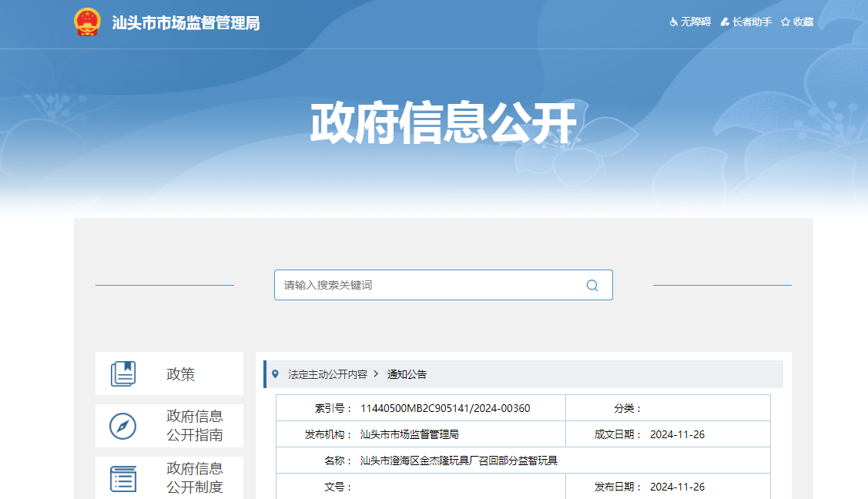The height and width of the screenshot is (499, 868).
Task: Click the compass guide icon
Action: pos(123,426)
